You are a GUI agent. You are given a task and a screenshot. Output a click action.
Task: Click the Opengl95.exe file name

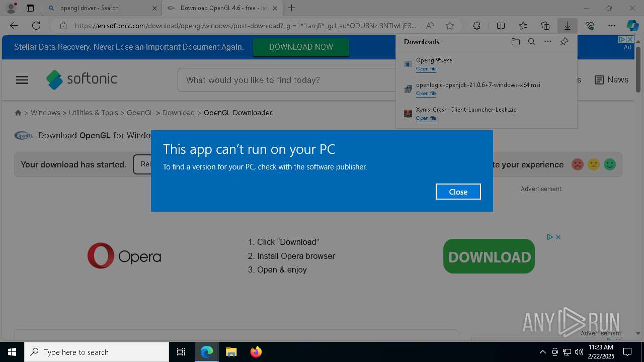coord(434,60)
